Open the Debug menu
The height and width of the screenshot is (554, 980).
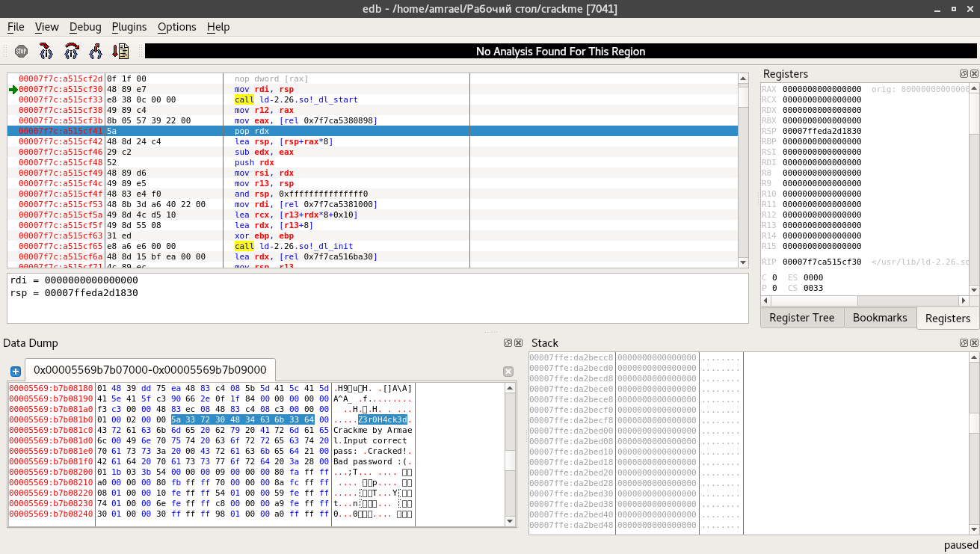click(x=85, y=27)
